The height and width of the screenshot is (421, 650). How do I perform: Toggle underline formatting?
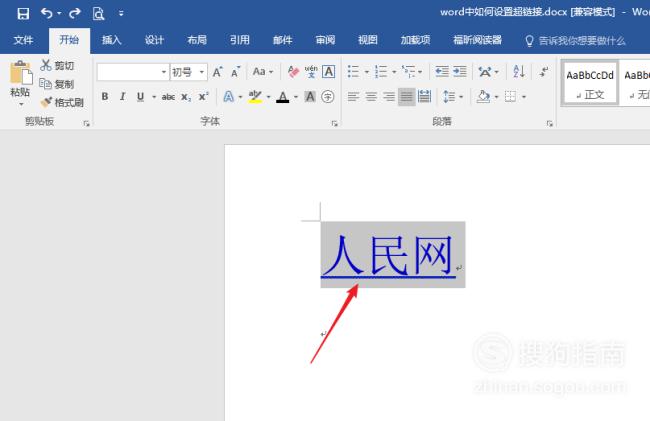point(141,97)
